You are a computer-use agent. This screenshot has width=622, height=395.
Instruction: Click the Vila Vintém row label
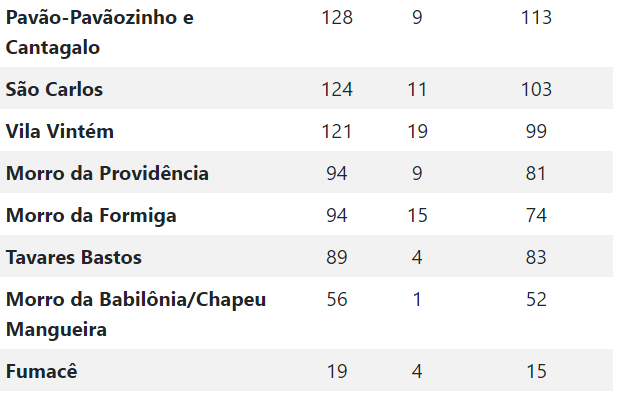click(60, 131)
